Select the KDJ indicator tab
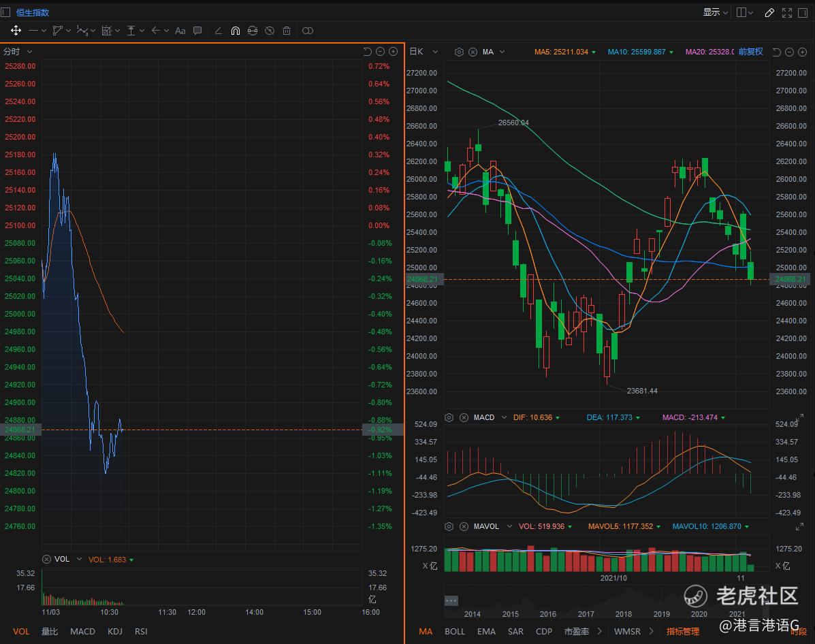The width and height of the screenshot is (815, 644). tap(114, 631)
